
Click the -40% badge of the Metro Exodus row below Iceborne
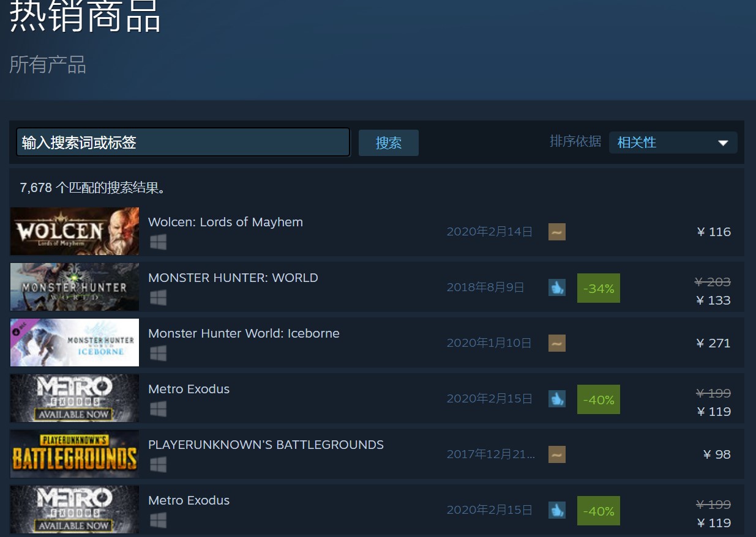click(x=599, y=399)
